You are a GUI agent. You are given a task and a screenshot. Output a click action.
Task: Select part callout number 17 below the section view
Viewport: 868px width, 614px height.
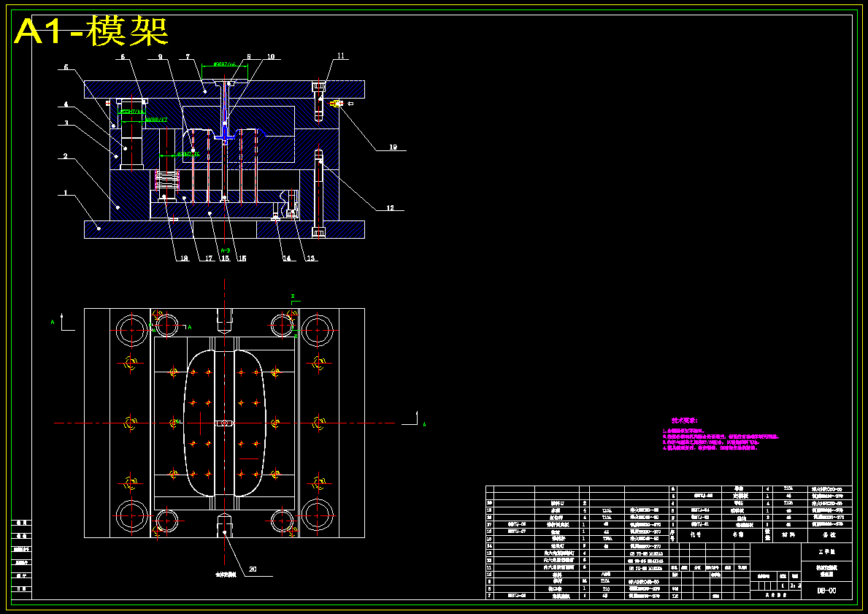point(209,258)
